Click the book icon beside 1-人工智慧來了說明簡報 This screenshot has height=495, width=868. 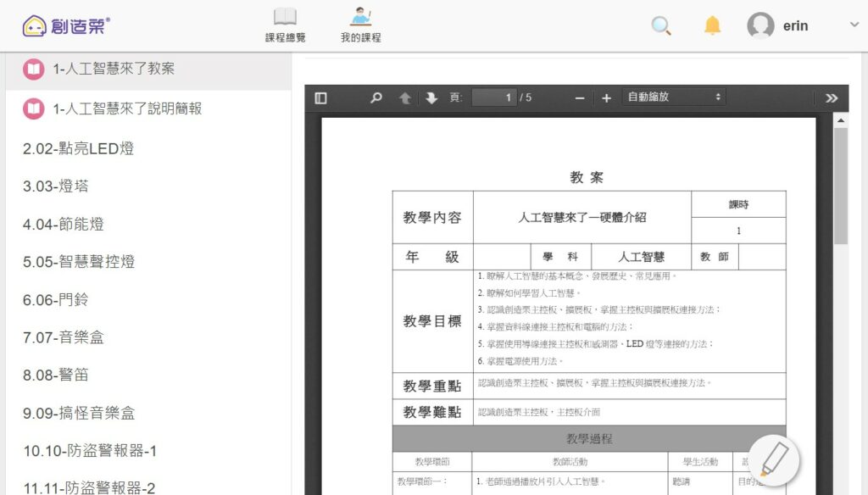[34, 108]
